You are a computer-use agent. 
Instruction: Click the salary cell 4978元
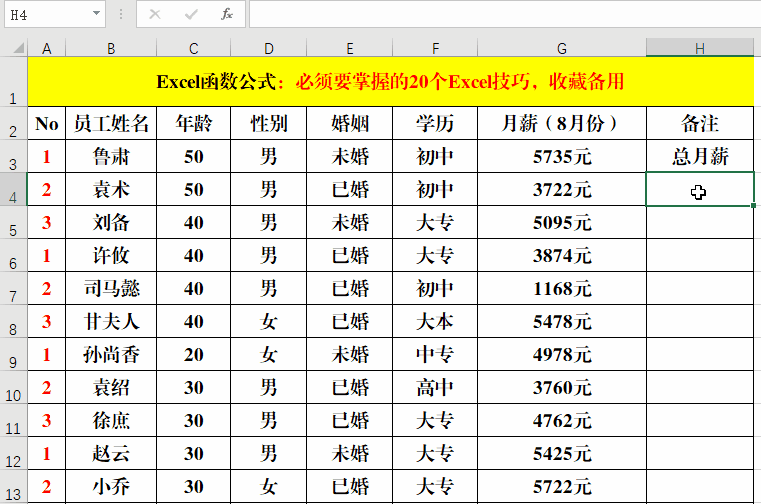coord(562,354)
